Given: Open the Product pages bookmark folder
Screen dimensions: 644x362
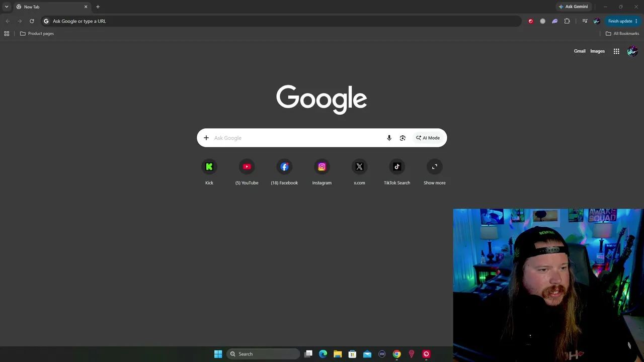Looking at the screenshot, I should pos(37,34).
